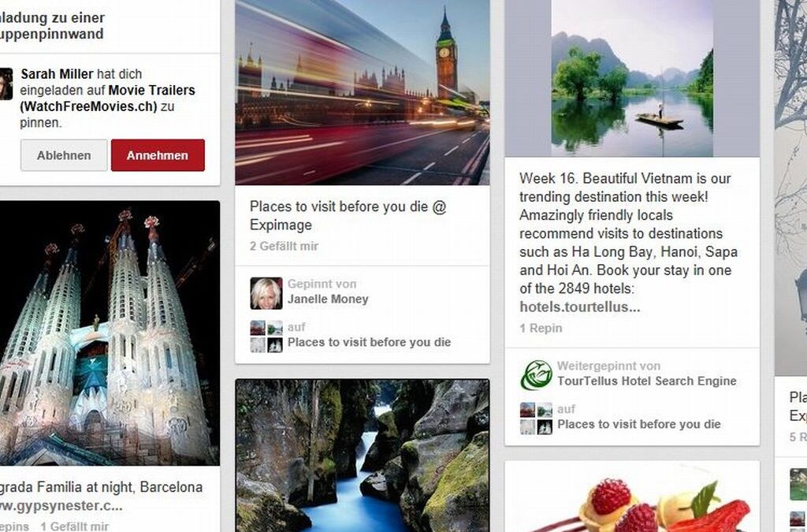Click TourTellus Hotel Search Engine link
Screen dimensions: 807x532
point(647,381)
